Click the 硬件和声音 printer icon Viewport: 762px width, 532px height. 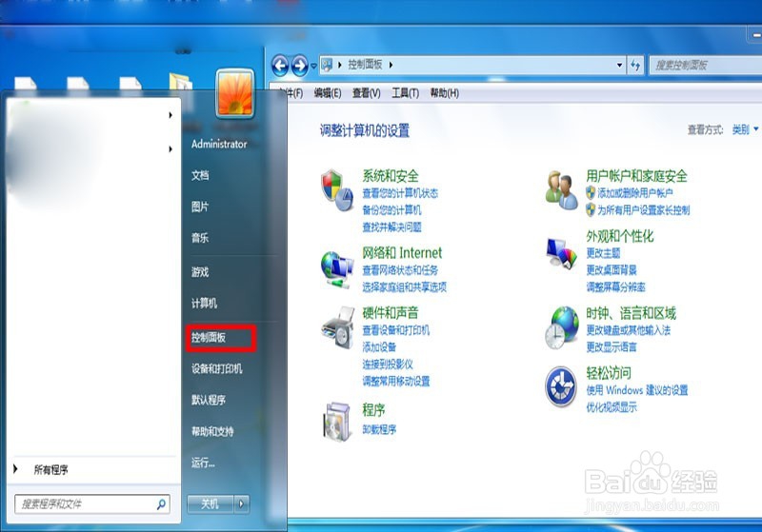(338, 327)
